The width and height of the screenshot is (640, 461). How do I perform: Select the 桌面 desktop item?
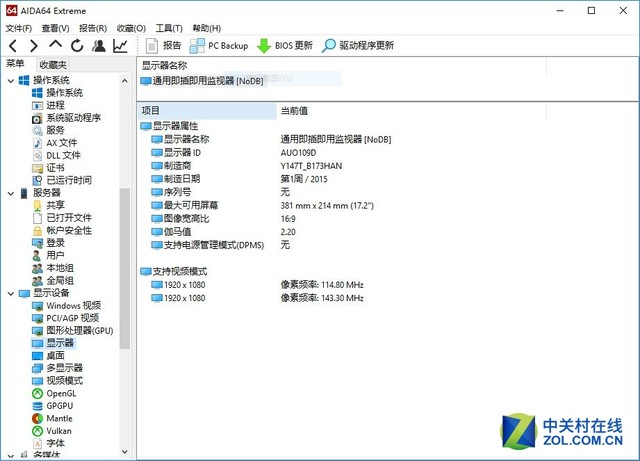point(49,356)
